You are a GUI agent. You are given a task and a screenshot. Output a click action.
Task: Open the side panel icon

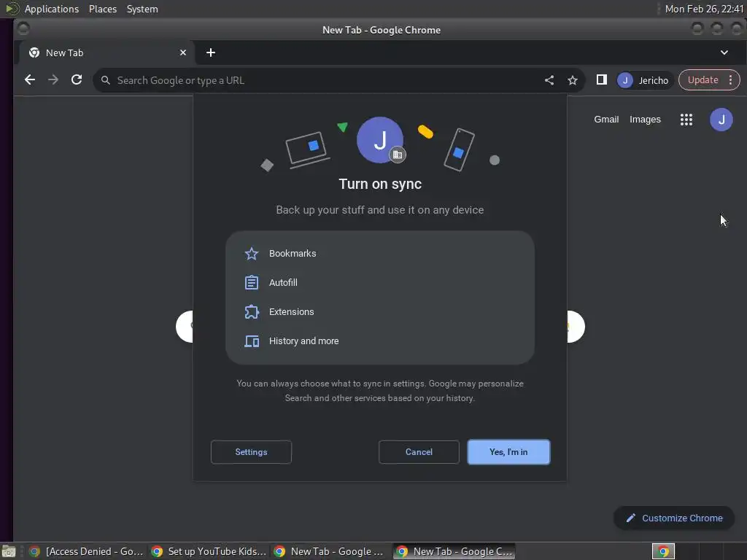(x=602, y=80)
